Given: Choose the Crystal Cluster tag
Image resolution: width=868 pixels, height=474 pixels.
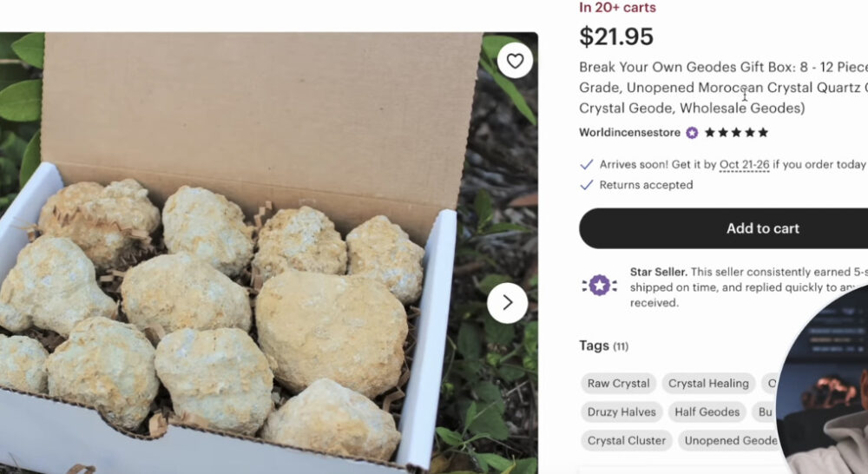Looking at the screenshot, I should click(x=626, y=441).
